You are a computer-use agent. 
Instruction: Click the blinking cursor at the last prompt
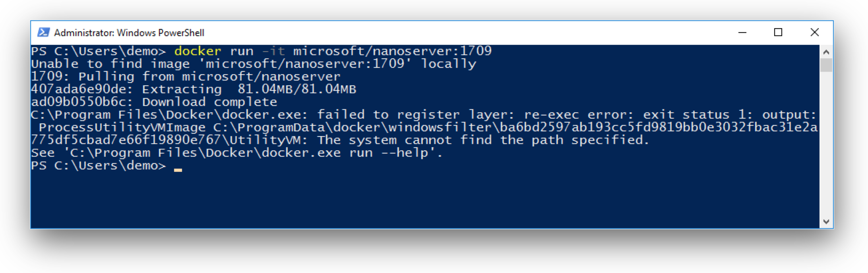pyautogui.click(x=178, y=170)
